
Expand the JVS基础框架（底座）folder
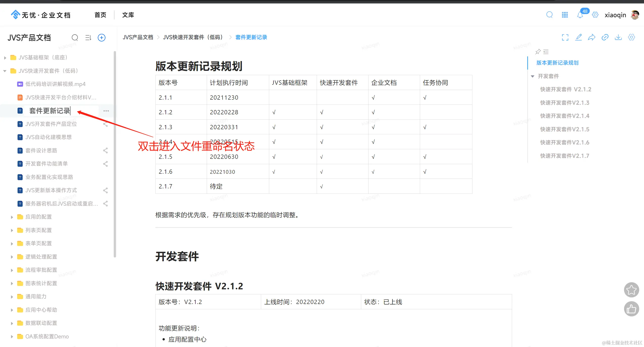coord(5,58)
